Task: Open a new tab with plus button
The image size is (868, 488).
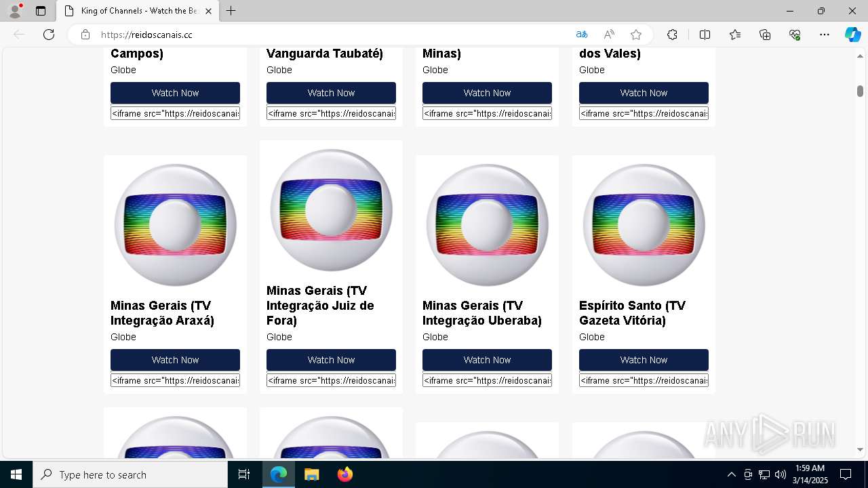Action: [x=231, y=11]
